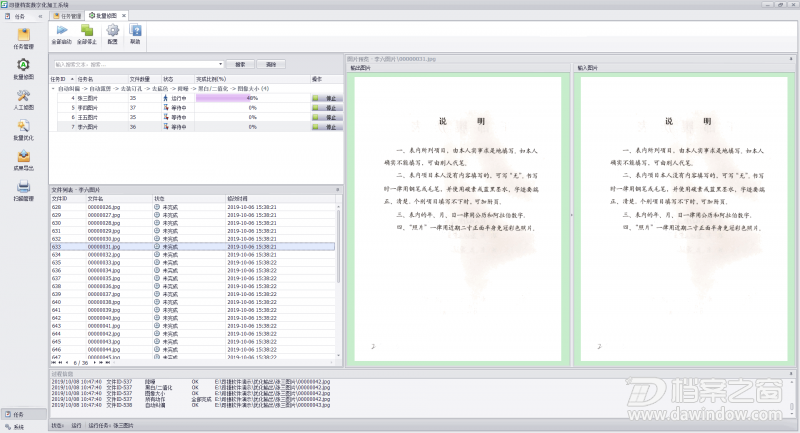800x433 pixels.
Task: Click the input image preview page
Action: 684,219
